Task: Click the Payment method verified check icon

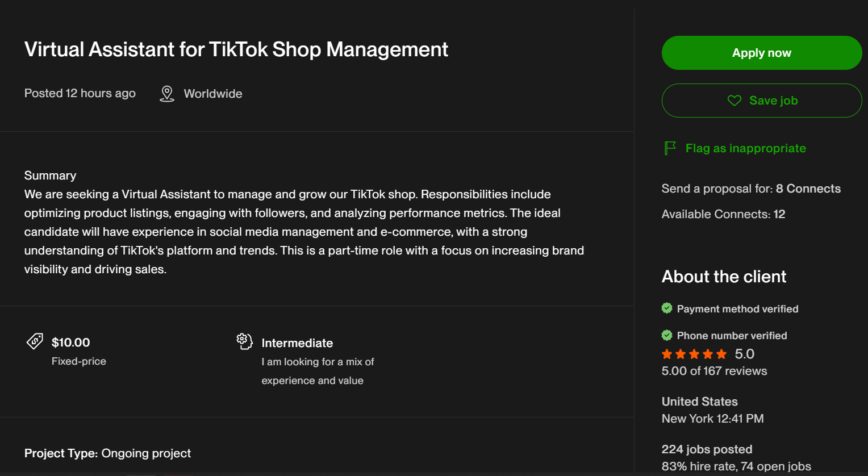Action: click(x=667, y=308)
